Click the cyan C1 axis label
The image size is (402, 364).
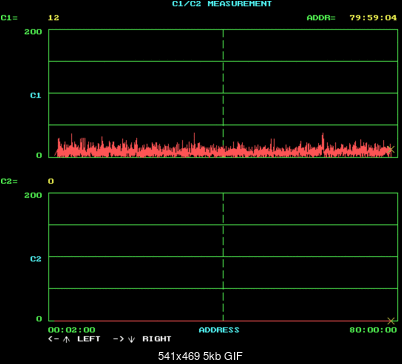pos(36,96)
